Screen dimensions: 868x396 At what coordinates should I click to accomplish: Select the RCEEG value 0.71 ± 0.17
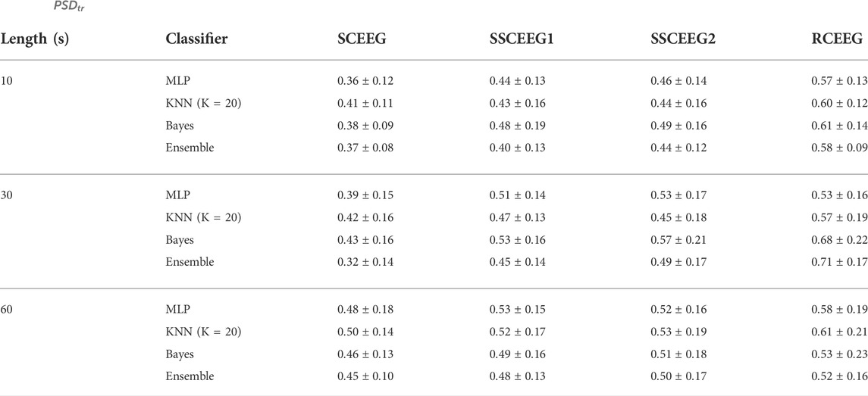coord(840,262)
